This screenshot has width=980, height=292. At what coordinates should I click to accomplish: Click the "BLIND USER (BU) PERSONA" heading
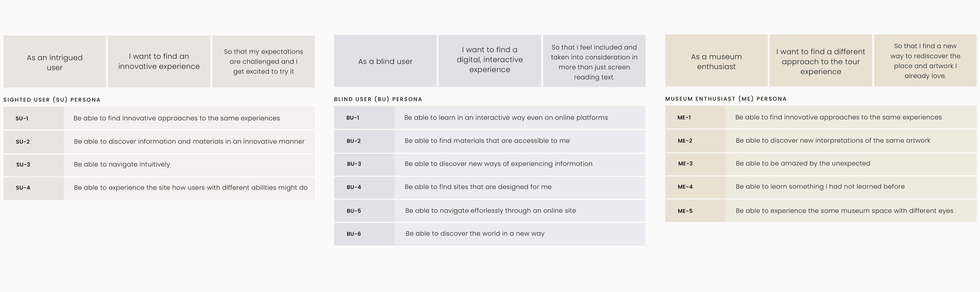click(378, 99)
